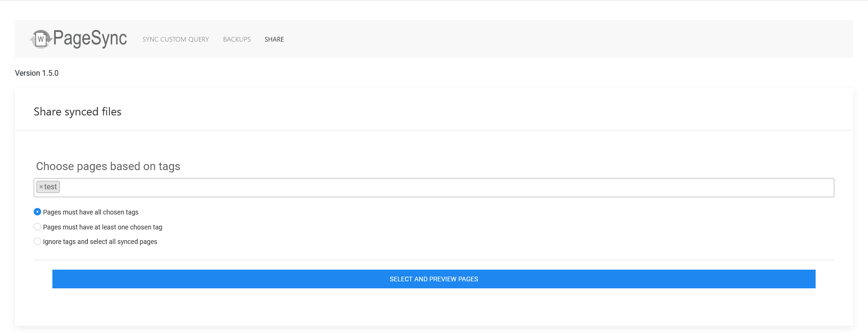Select the 'all chosen tags' radio circle
This screenshot has width=868, height=336.
tap(37, 212)
